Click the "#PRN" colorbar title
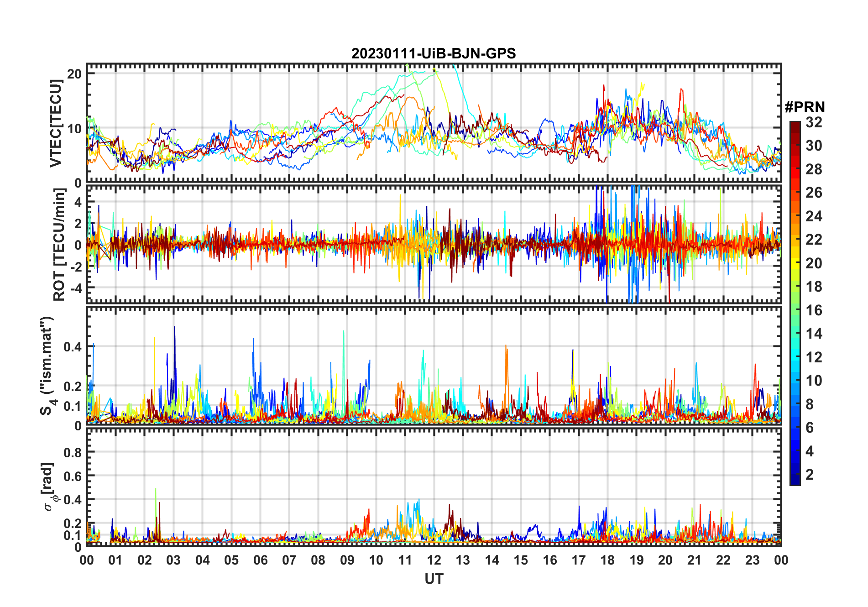 point(805,107)
